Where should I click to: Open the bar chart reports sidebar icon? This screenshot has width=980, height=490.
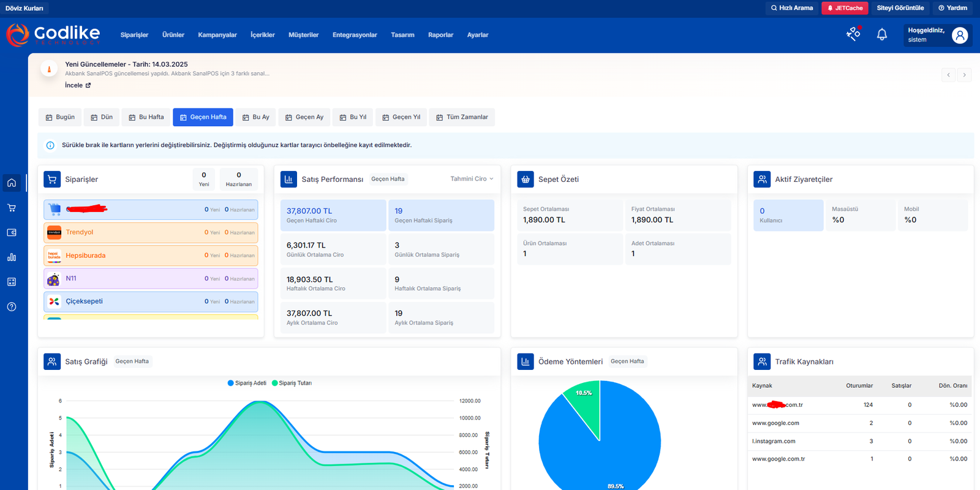click(12, 257)
